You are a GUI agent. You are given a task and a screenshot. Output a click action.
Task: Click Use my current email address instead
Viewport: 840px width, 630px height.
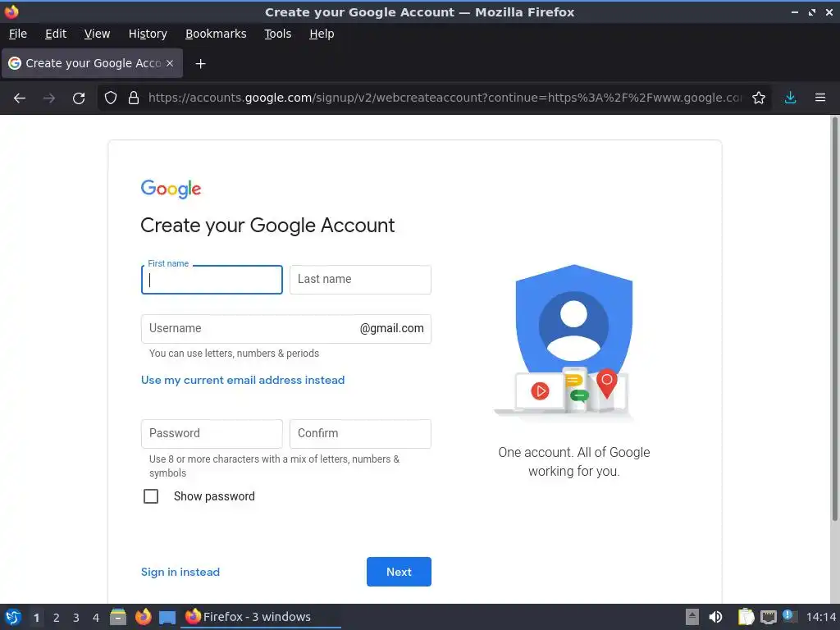pos(243,380)
